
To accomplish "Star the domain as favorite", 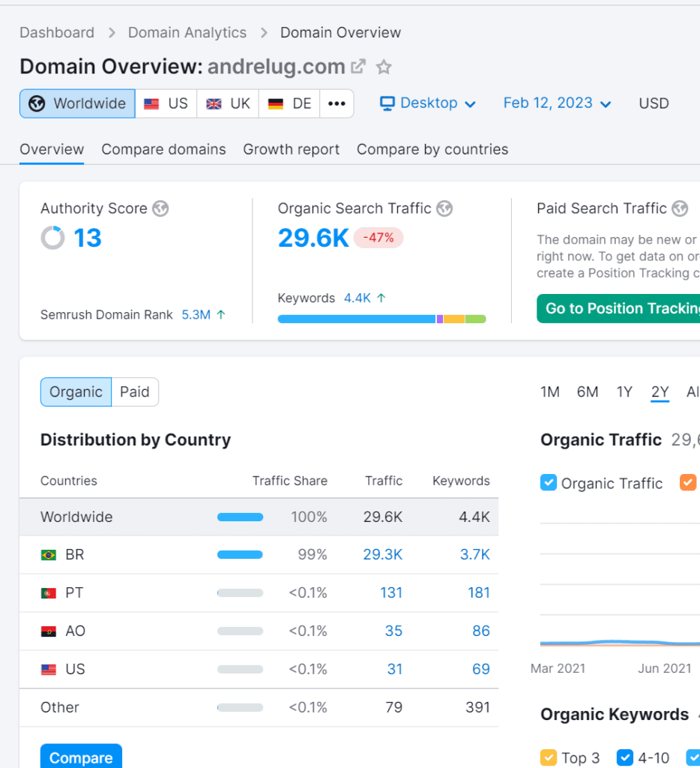I will click(384, 67).
